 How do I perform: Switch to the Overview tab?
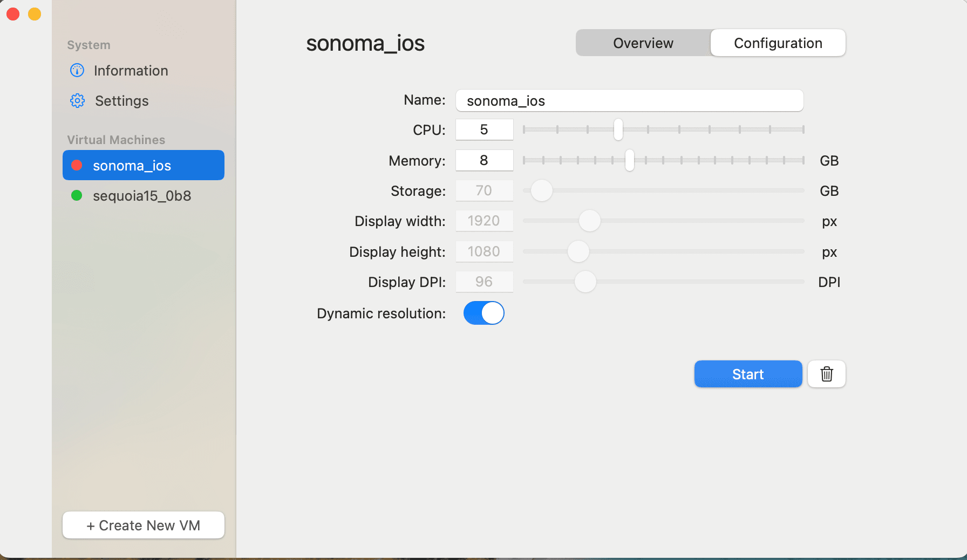pyautogui.click(x=642, y=43)
